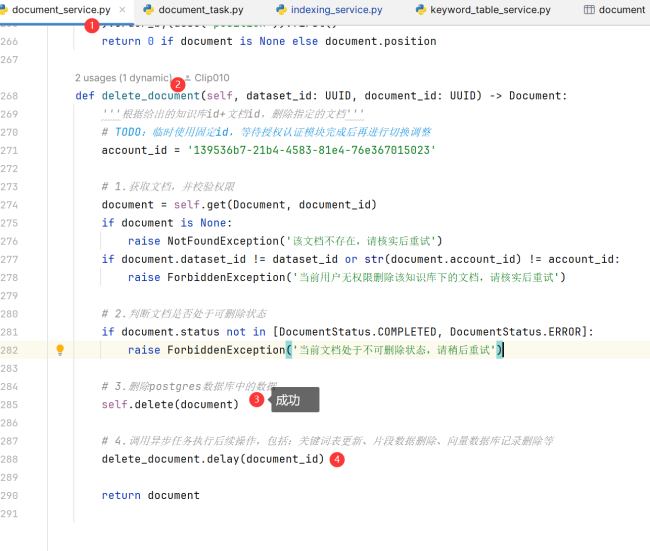Open the document table tab
650x551 pixels.
pyautogui.click(x=615, y=10)
